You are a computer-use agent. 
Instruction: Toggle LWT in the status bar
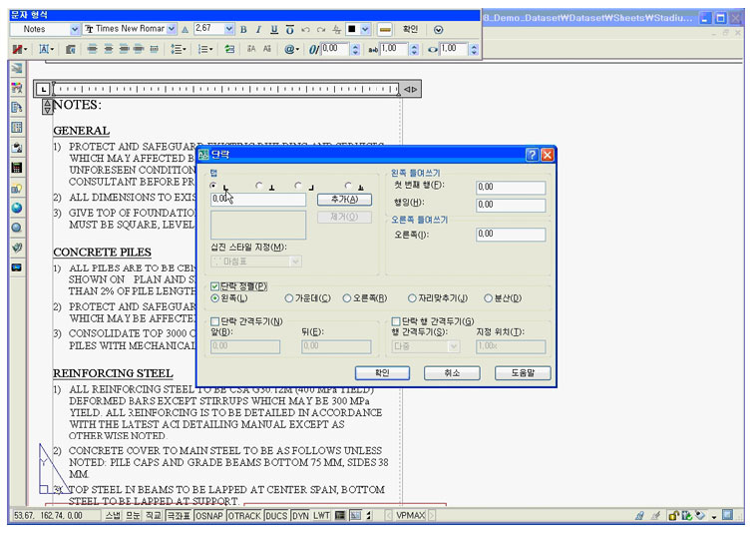[321, 516]
